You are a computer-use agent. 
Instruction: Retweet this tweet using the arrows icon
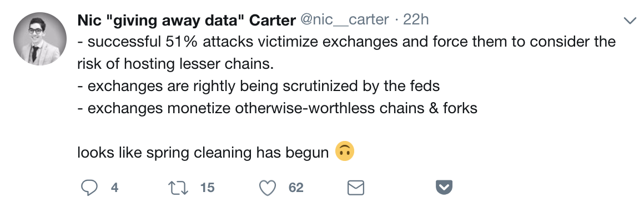click(179, 188)
